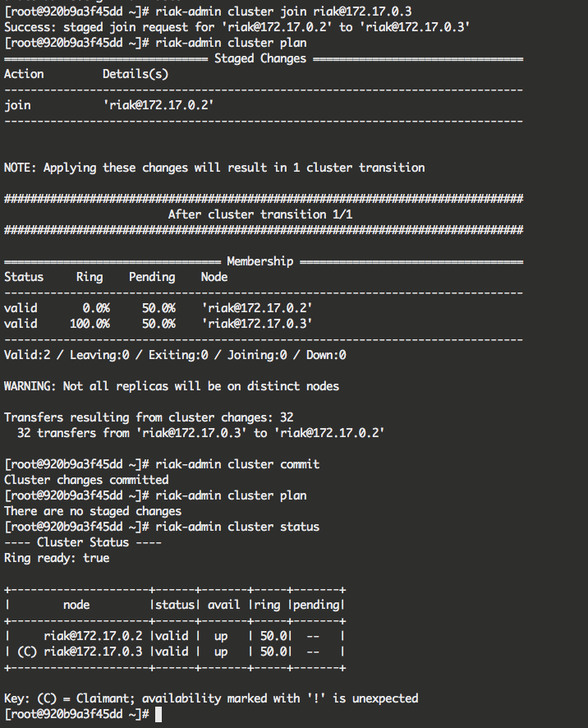Click the 'pending' header in status table
Screen dimensions: 588x728
316,605
